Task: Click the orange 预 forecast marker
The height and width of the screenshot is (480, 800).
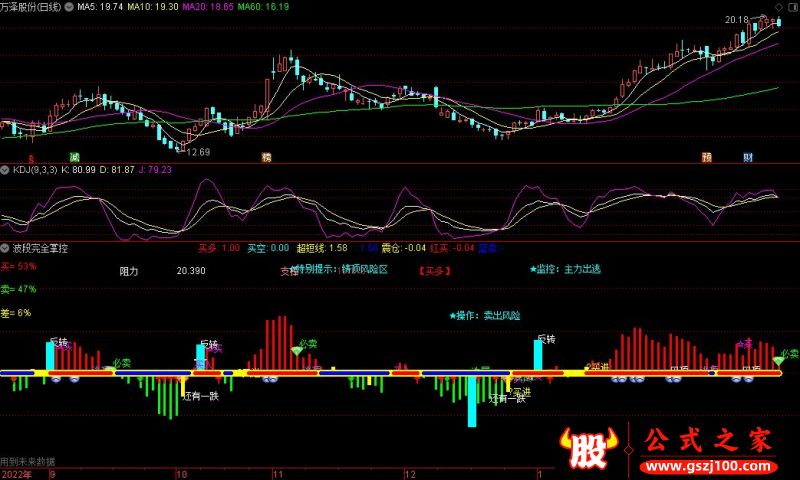Action: point(707,157)
